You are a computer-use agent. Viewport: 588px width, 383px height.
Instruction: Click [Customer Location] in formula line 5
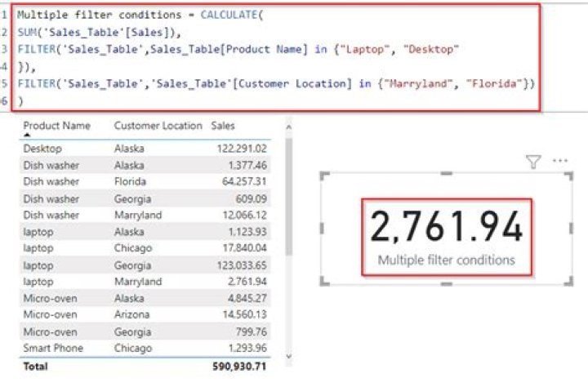[x=292, y=83]
